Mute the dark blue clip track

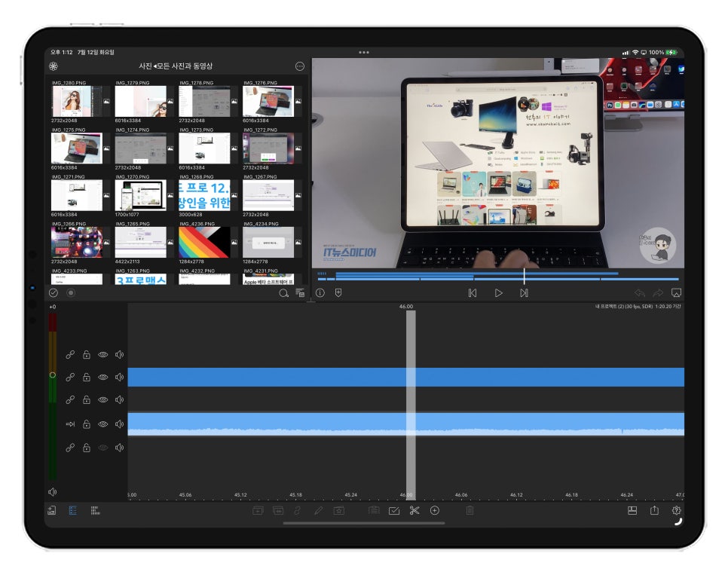[119, 377]
